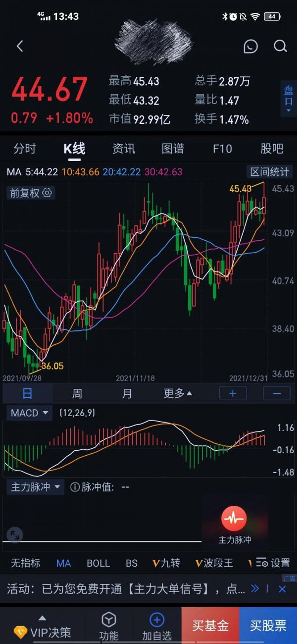
Task: Select the 周 weekly period
Action: pos(77,393)
